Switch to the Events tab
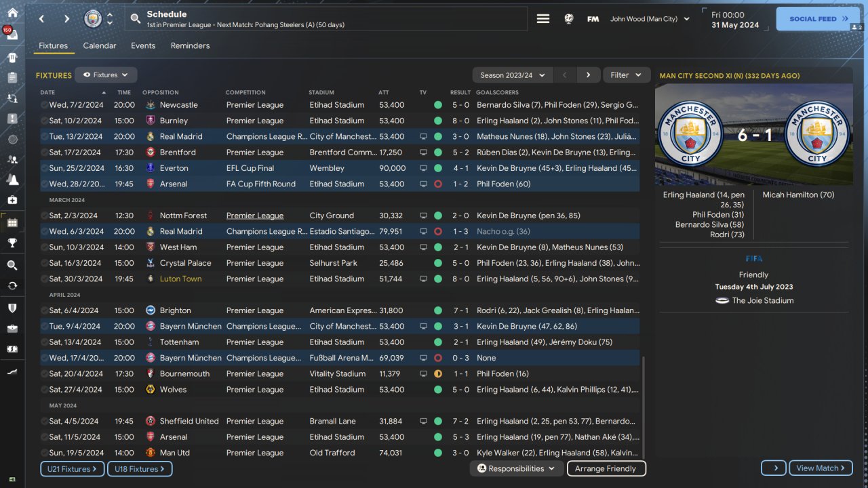 [x=143, y=45]
